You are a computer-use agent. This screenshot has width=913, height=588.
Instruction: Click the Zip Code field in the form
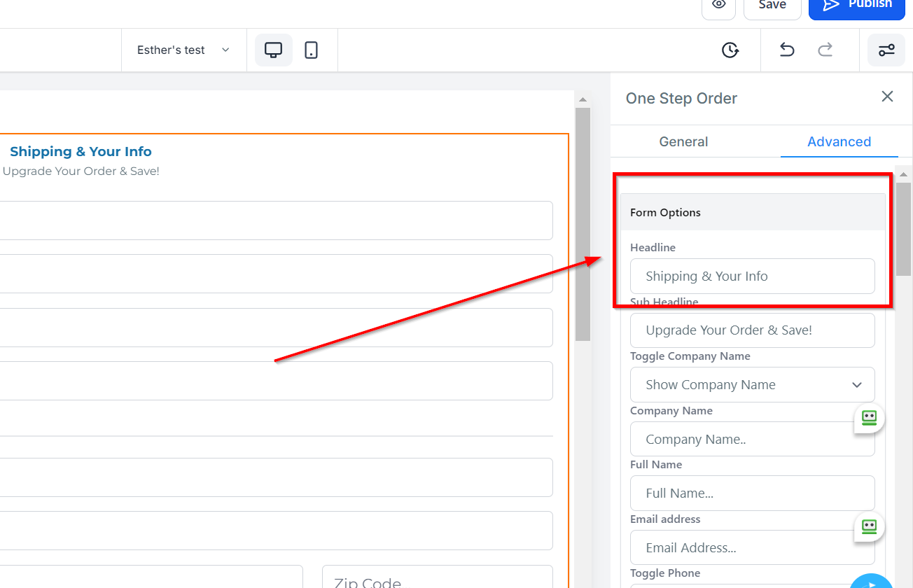(x=438, y=577)
